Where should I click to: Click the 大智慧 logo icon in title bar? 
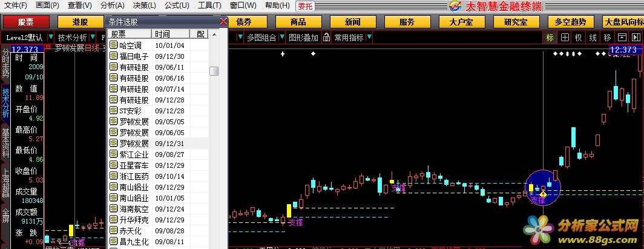pos(456,6)
